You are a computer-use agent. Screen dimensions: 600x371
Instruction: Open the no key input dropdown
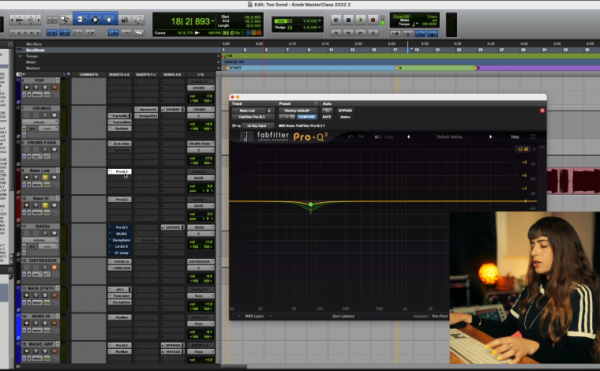[258, 126]
